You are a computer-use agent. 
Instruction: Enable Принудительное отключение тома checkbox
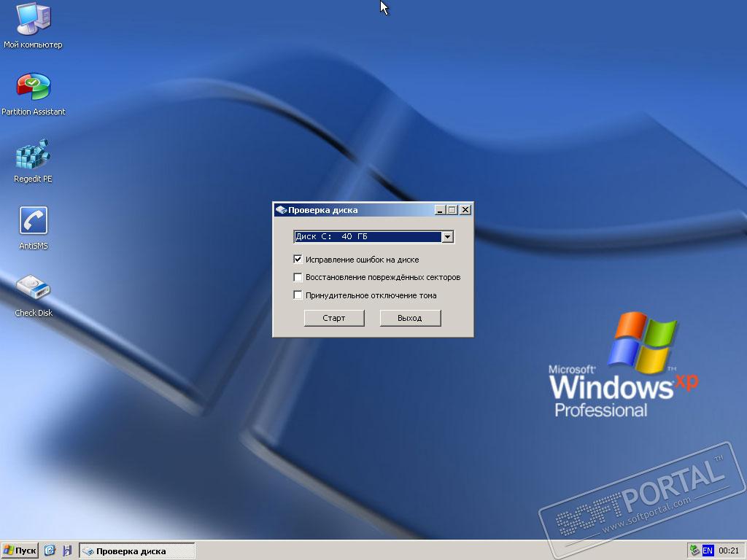pos(298,295)
